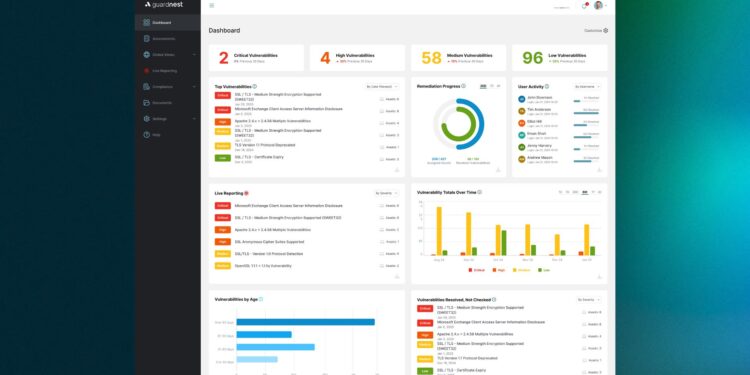Click Tim Anderson's avatar badge

coord(521,111)
